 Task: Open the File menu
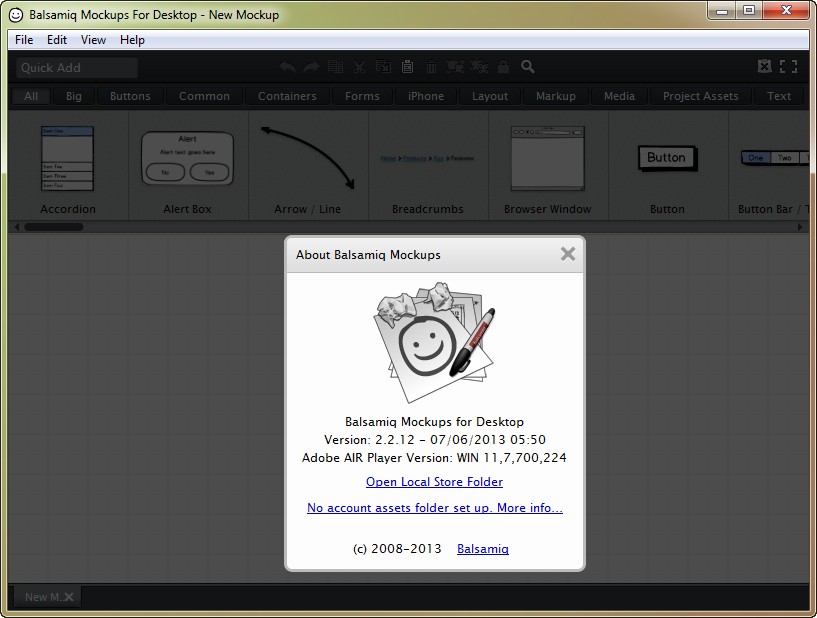[24, 40]
